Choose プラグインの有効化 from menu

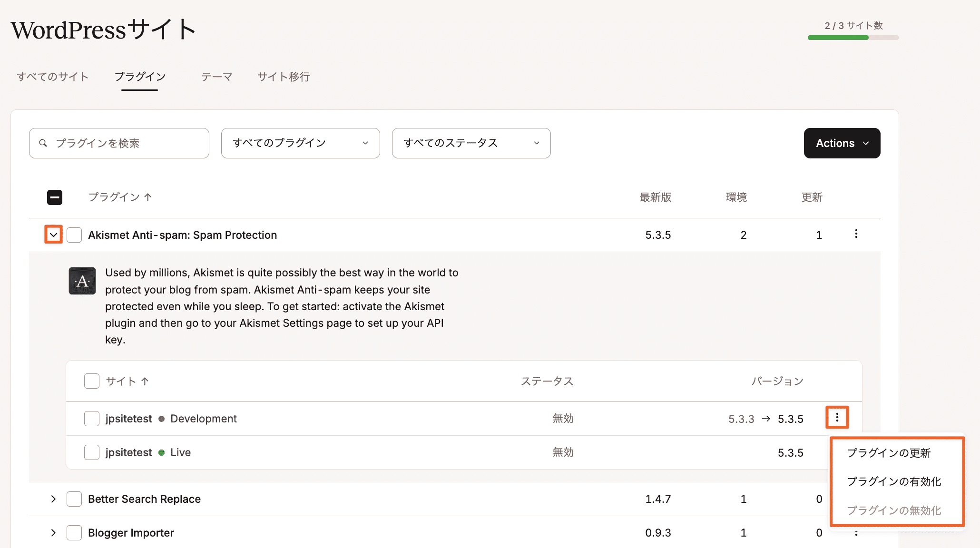pos(894,481)
